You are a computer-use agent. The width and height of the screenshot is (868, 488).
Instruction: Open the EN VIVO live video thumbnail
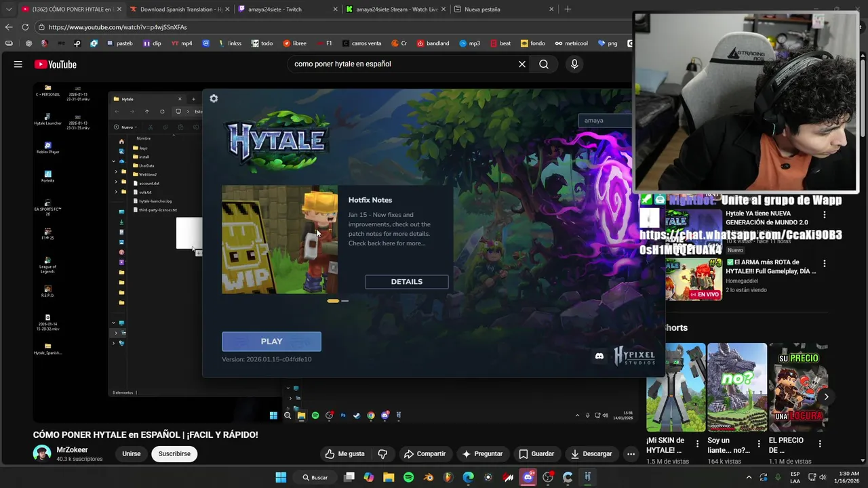coord(693,279)
